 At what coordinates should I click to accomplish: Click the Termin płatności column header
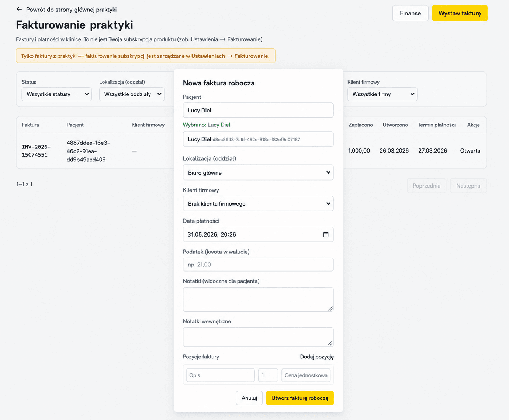pos(436,125)
